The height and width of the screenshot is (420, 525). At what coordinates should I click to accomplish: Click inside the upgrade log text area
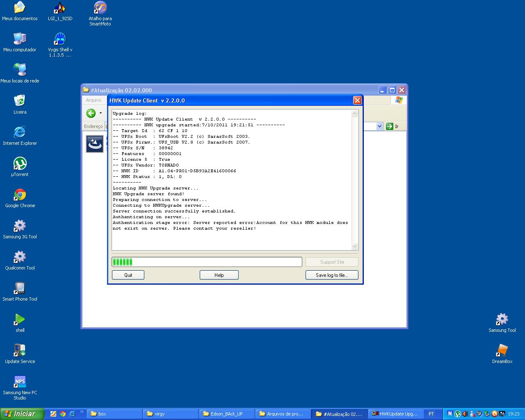(232, 180)
